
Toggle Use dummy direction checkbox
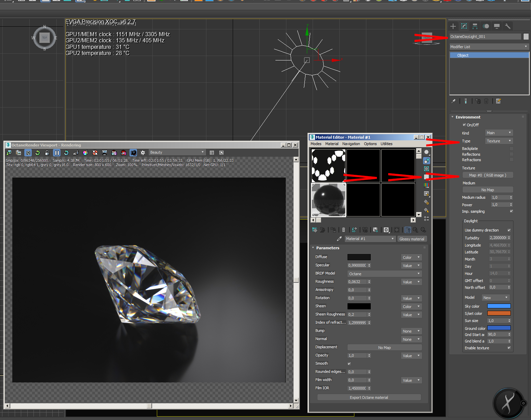pos(509,230)
